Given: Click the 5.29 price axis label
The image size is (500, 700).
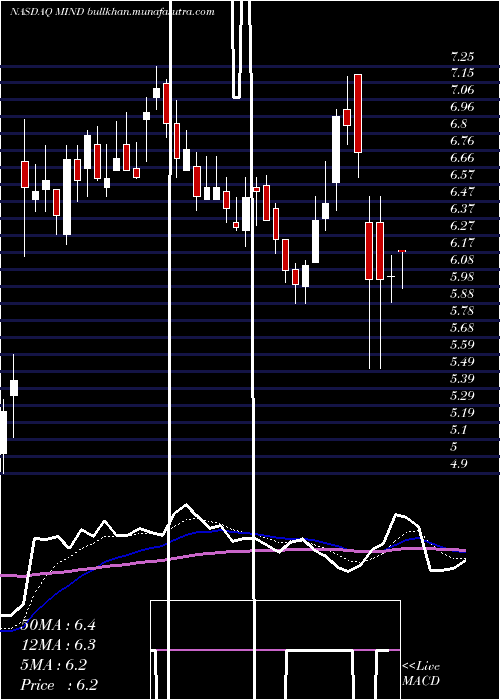Looking at the screenshot, I should point(462,395).
